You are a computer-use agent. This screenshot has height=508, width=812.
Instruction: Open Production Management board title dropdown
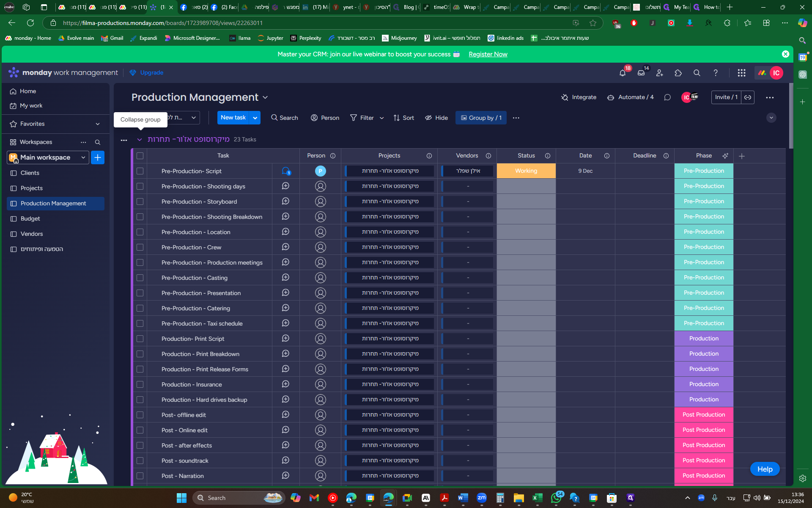pos(265,97)
